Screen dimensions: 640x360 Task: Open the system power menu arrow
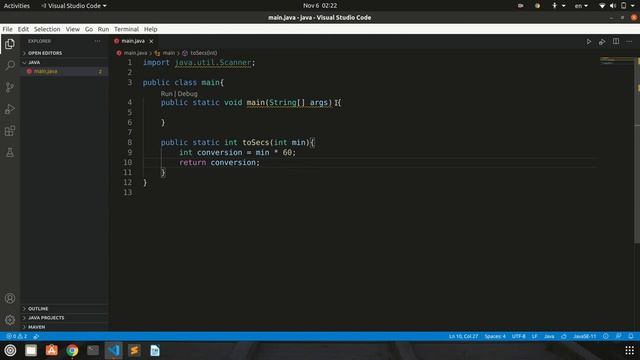(x=633, y=6)
